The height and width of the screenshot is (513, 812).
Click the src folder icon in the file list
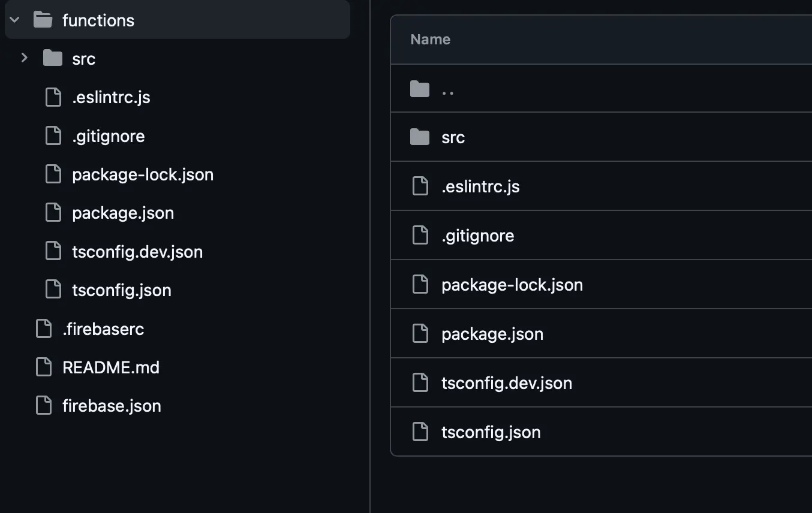(420, 137)
